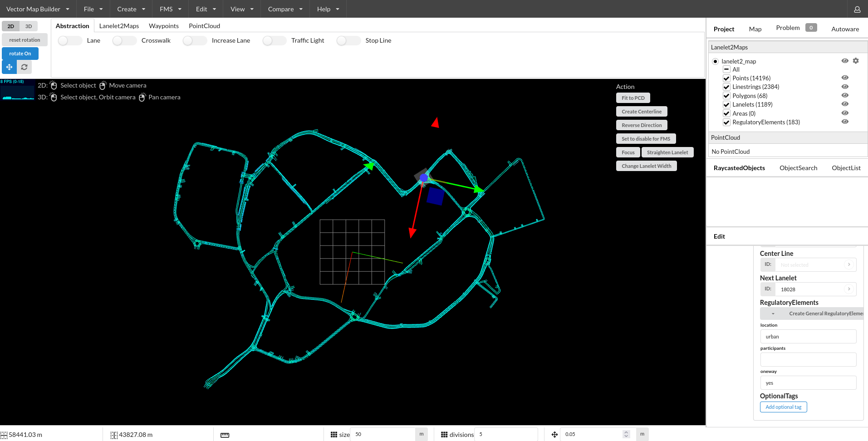Select the move/translate gizmo icon
Viewport: 868px width, 441px height.
9,67
